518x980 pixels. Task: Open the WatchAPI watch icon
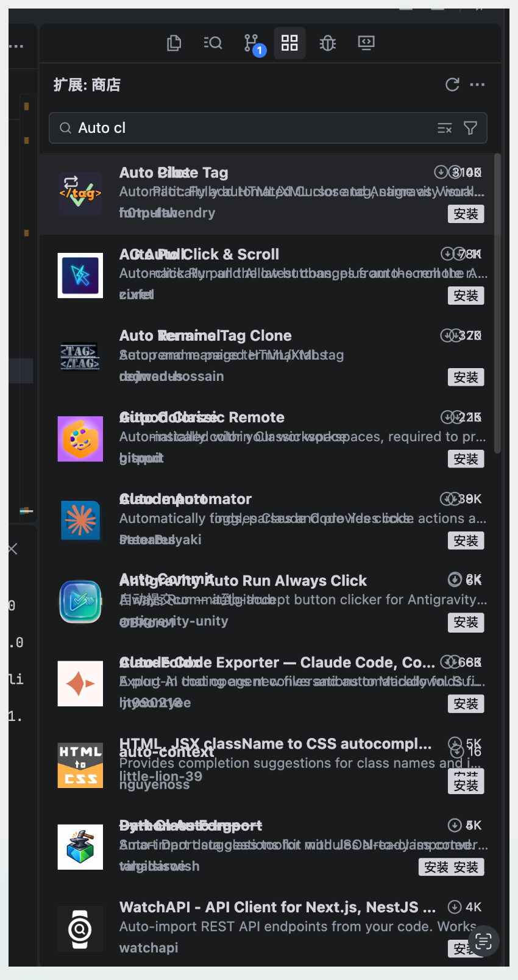[x=80, y=929]
